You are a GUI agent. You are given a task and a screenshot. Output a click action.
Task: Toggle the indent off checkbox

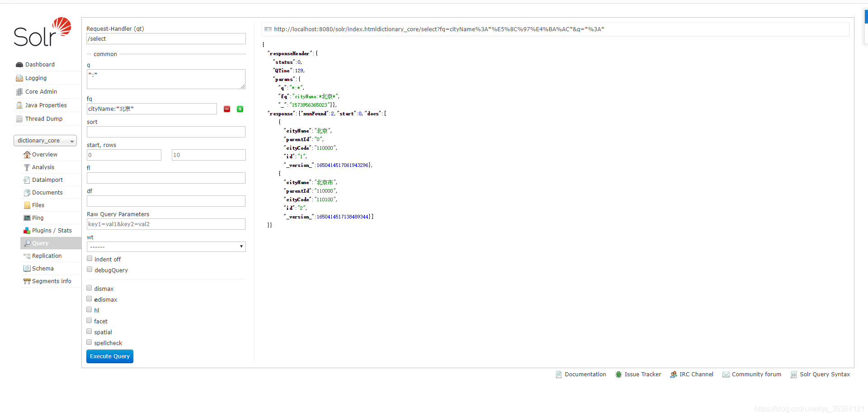(x=90, y=259)
